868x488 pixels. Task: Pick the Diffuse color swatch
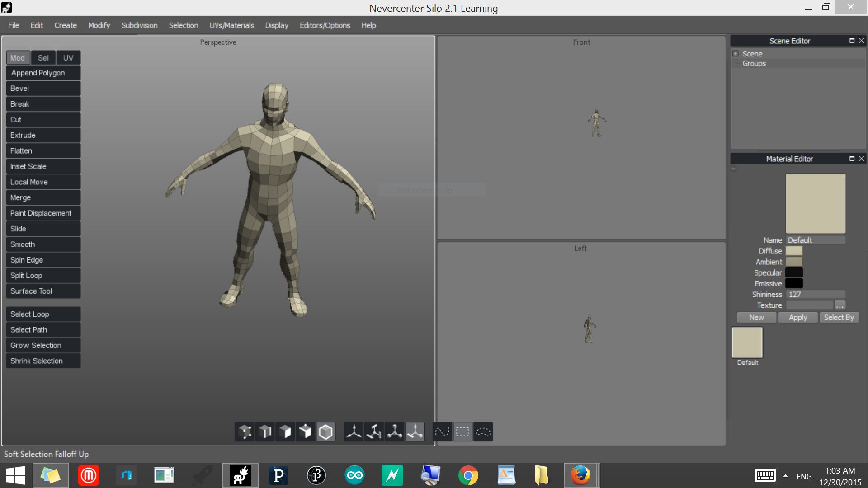[794, 251]
